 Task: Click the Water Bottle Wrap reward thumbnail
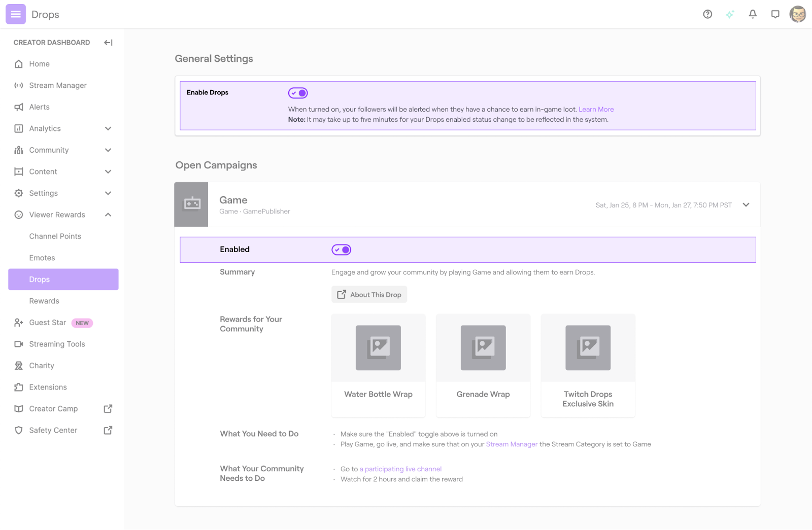378,348
